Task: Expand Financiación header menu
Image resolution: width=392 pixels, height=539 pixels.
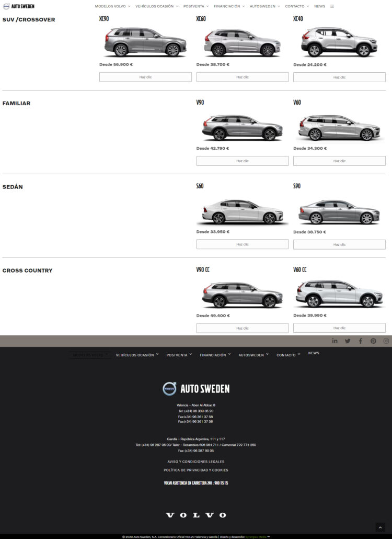Action: click(229, 6)
